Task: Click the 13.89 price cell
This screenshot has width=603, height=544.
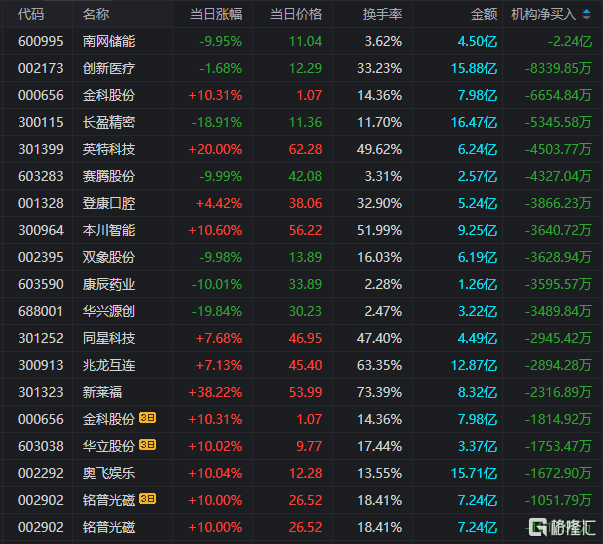Action: (x=305, y=257)
